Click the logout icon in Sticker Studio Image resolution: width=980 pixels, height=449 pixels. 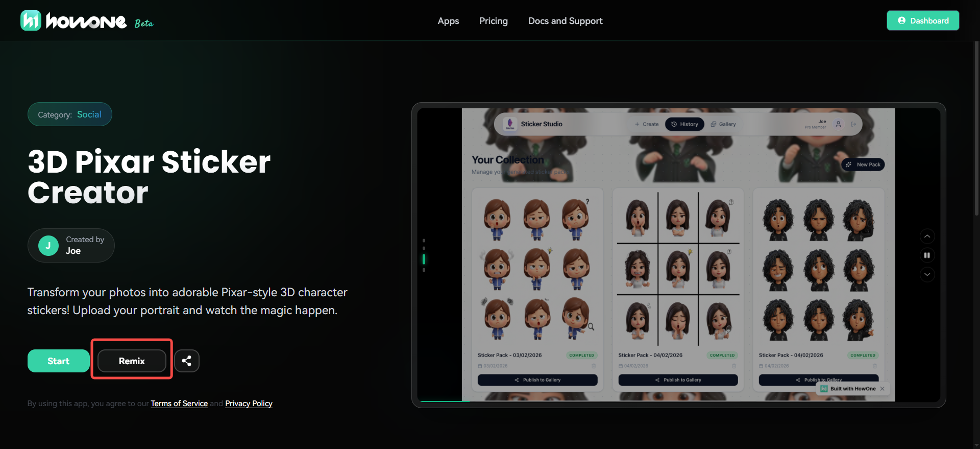(x=853, y=124)
